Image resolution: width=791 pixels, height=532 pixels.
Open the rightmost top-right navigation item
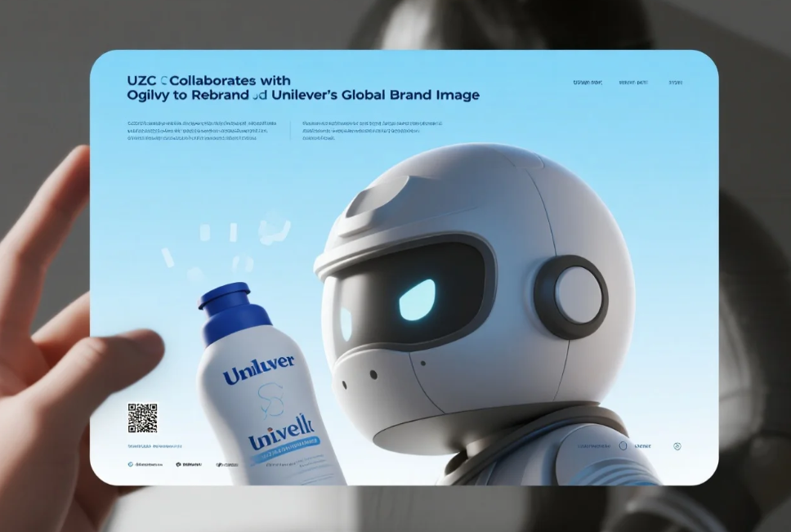pyautogui.click(x=676, y=83)
